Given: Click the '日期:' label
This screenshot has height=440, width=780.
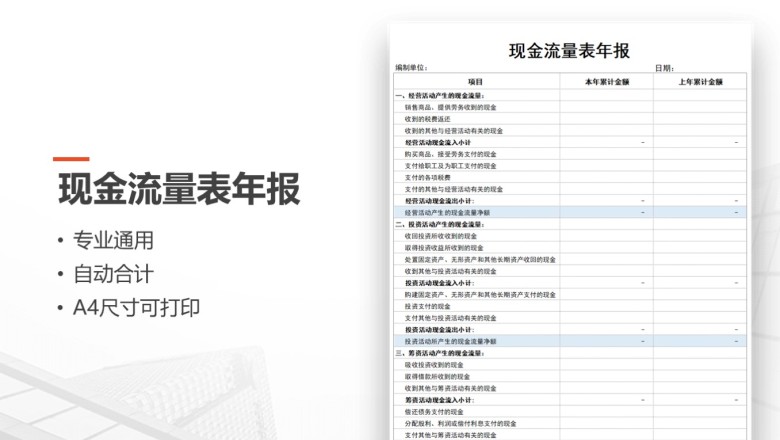Looking at the screenshot, I should click(x=664, y=68).
